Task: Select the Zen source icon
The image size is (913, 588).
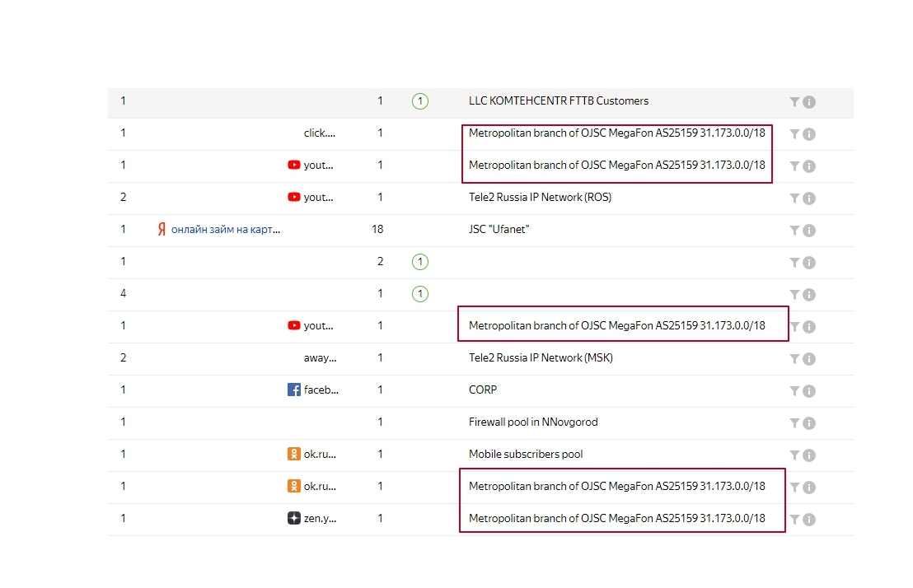Action: coord(294,519)
